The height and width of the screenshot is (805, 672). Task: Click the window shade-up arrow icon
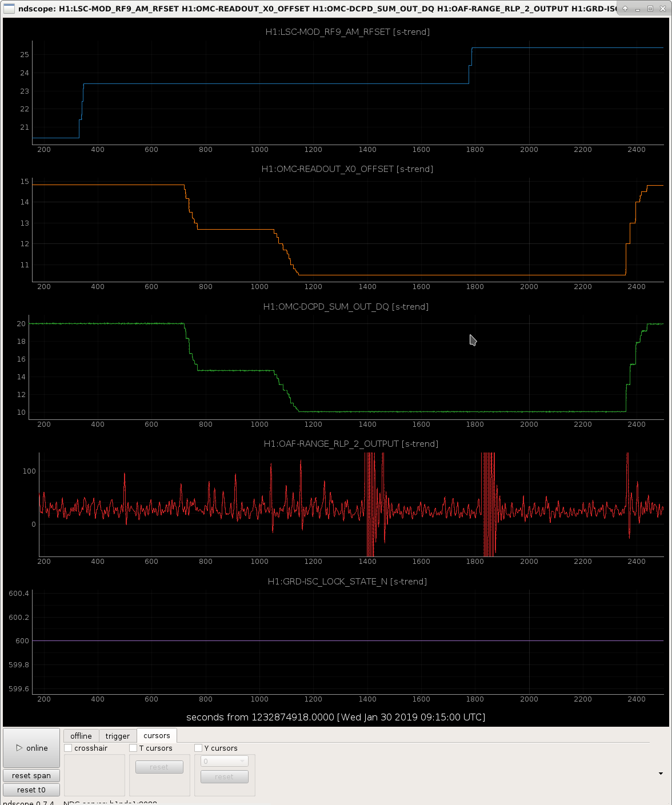pyautogui.click(x=625, y=9)
